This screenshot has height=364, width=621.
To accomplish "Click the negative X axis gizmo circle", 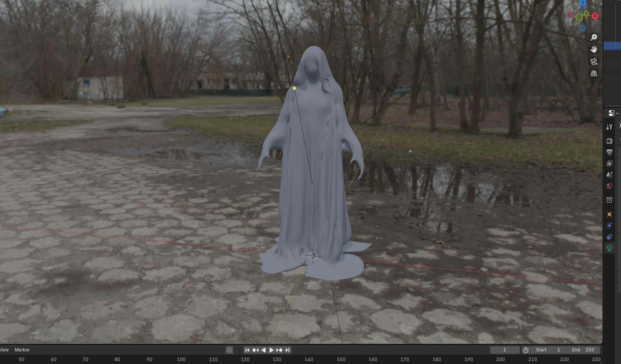I will coord(570,15).
